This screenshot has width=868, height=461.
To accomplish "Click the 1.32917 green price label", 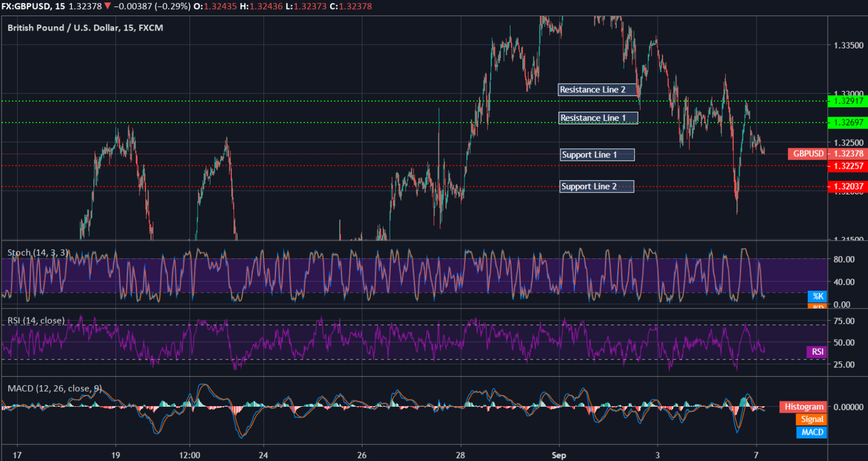I will (848, 101).
